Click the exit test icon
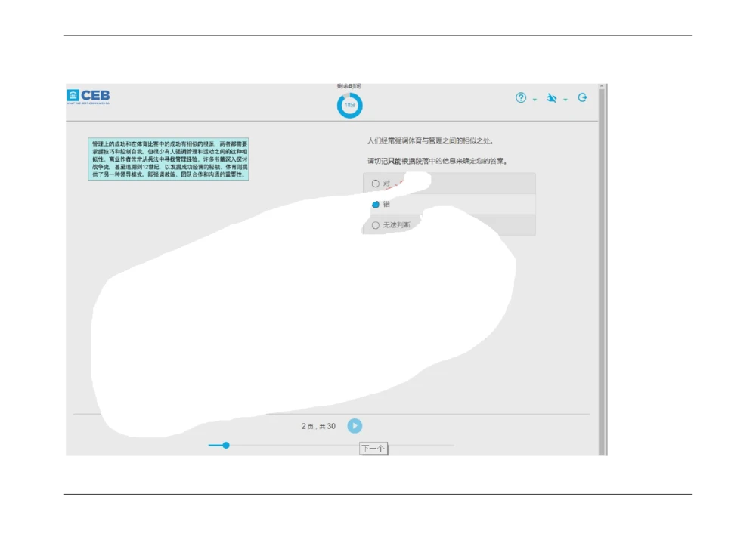Screen dimensions: 756x534 click(582, 97)
